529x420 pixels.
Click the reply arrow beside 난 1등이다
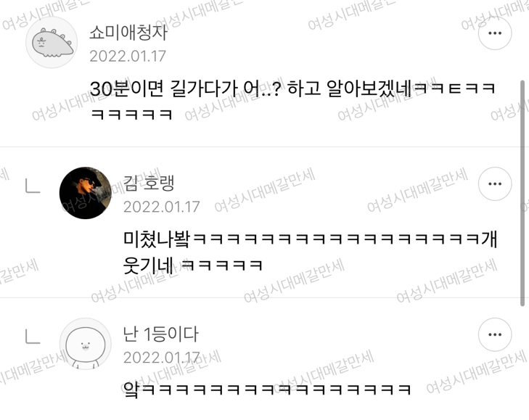pos(33,337)
